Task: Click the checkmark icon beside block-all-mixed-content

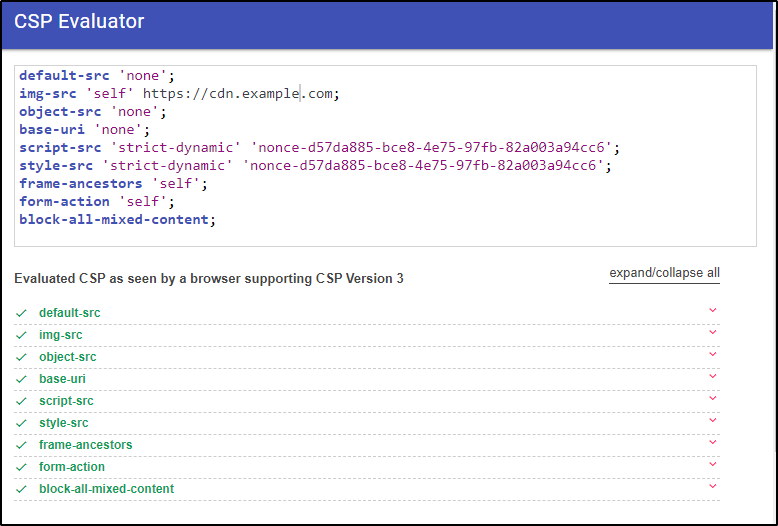Action: point(21,489)
